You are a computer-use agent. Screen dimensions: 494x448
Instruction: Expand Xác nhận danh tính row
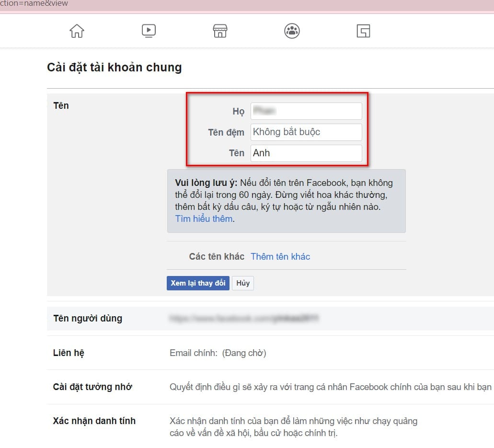tap(270, 426)
